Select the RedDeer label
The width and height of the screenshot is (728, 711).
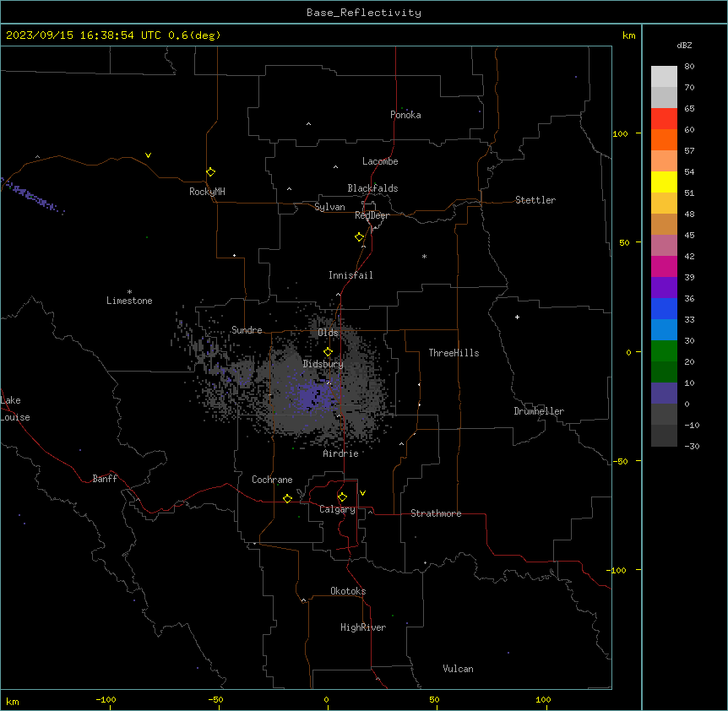(372, 215)
